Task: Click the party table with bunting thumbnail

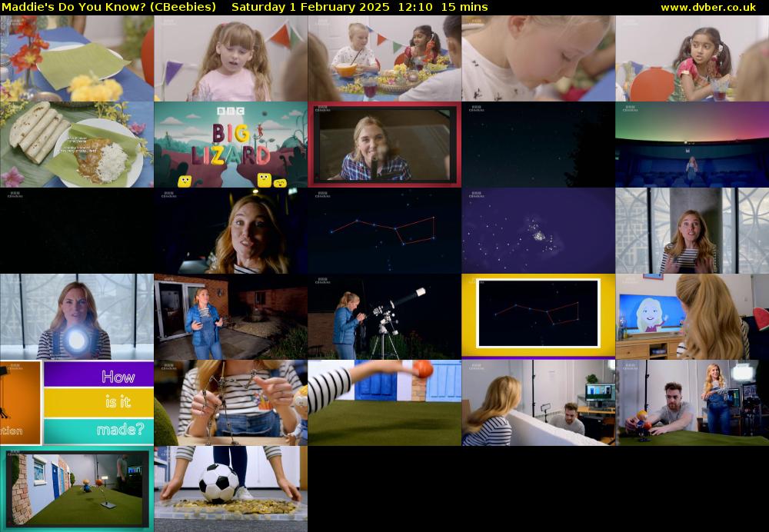Action: click(x=384, y=58)
